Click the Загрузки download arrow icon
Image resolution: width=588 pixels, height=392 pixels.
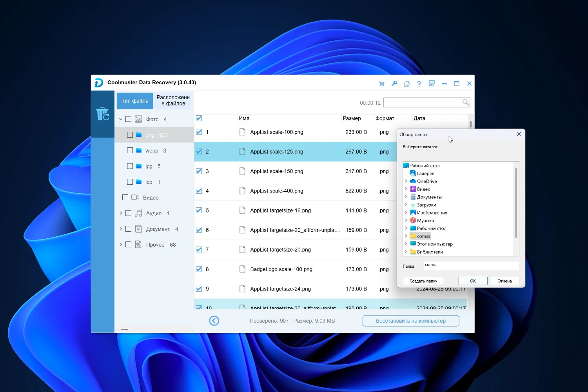tap(413, 205)
